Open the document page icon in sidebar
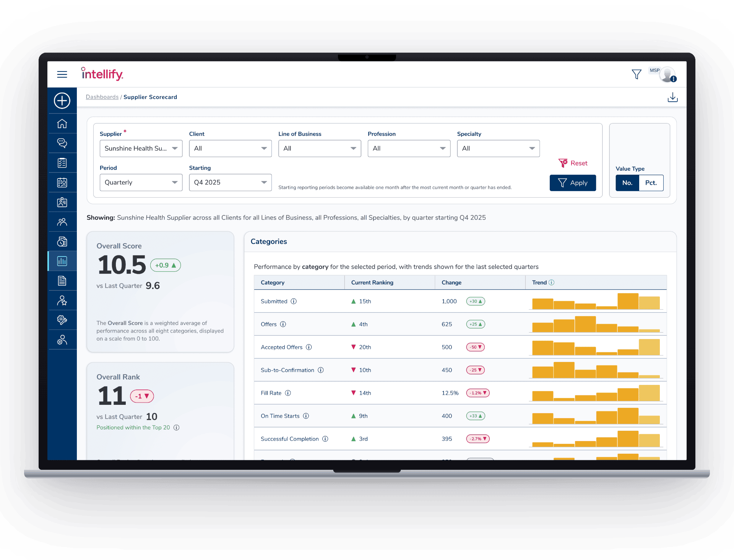 (x=62, y=281)
